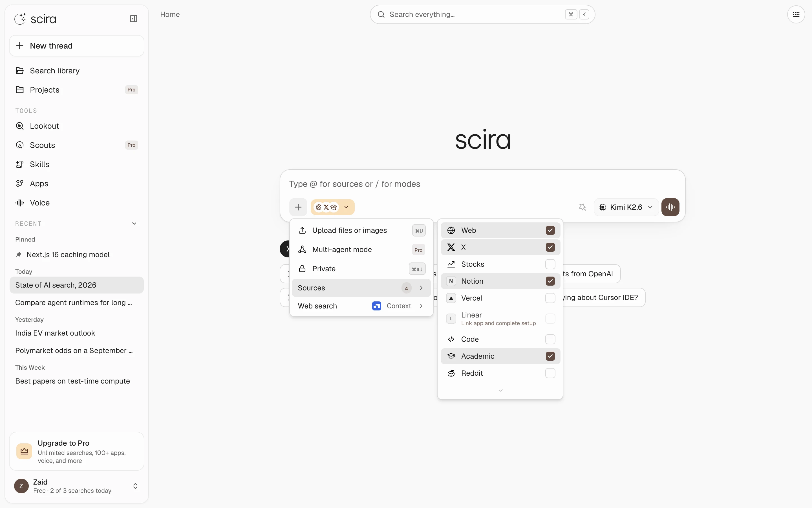Collapse the sidebar with the panel icon
Image resolution: width=812 pixels, height=508 pixels.
(134, 18)
